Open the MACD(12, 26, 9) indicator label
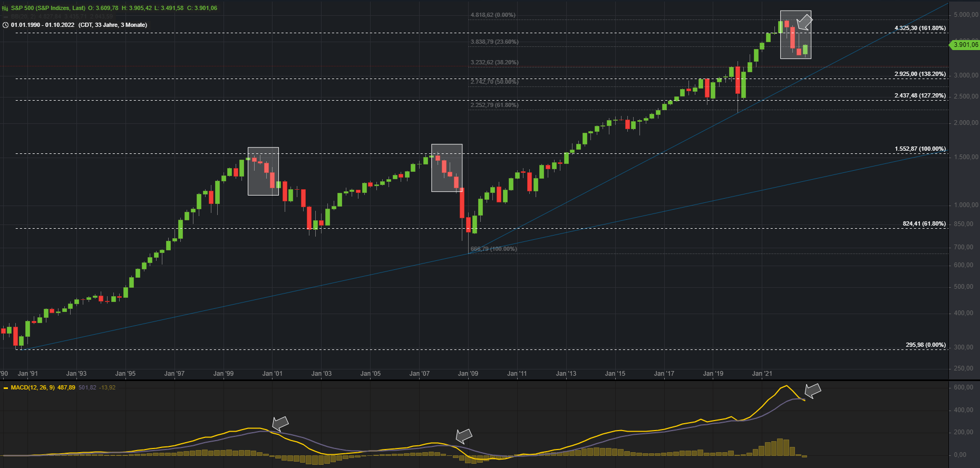The width and height of the screenshot is (980, 468). click(x=33, y=388)
